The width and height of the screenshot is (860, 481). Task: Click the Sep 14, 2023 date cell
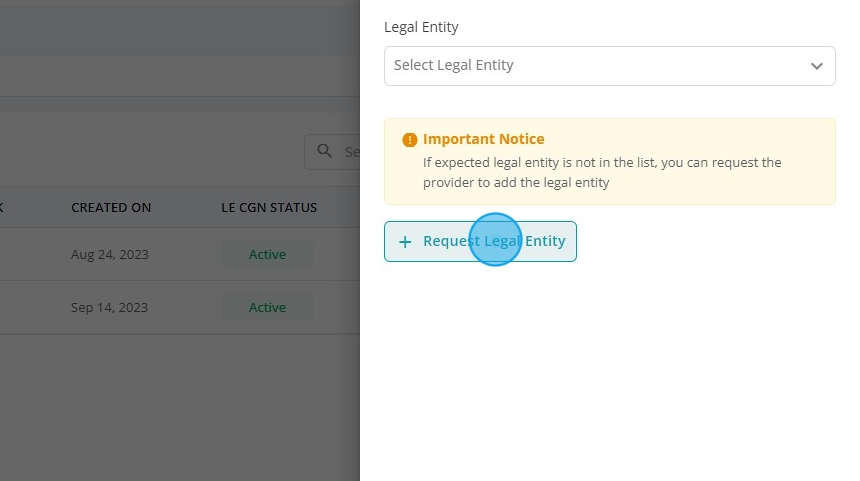[x=110, y=308]
